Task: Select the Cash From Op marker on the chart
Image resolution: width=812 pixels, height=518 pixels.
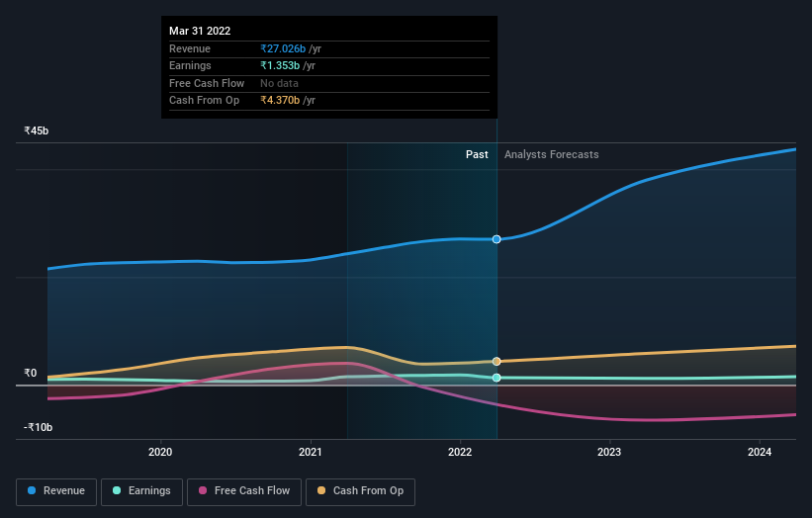Action: pyautogui.click(x=496, y=361)
